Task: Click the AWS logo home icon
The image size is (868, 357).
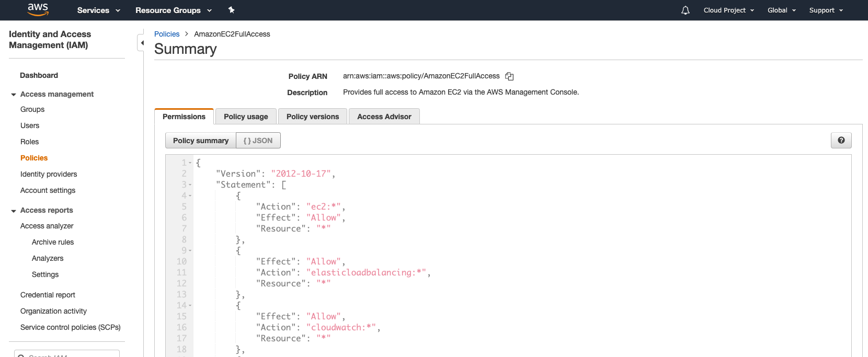Action: coord(38,9)
